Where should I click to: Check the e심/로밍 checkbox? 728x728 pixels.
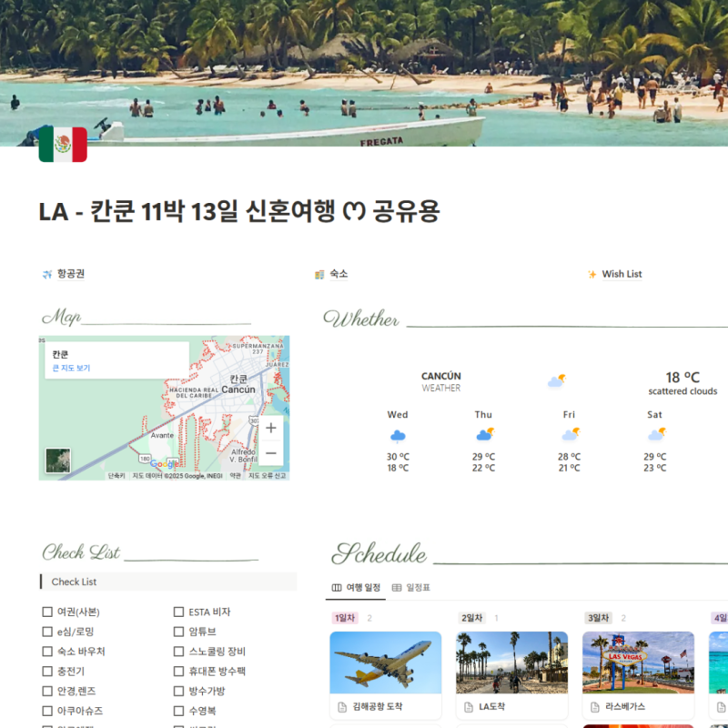tap(47, 632)
